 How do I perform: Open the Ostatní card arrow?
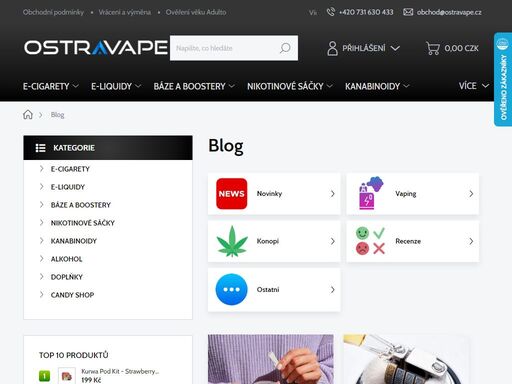point(332,290)
